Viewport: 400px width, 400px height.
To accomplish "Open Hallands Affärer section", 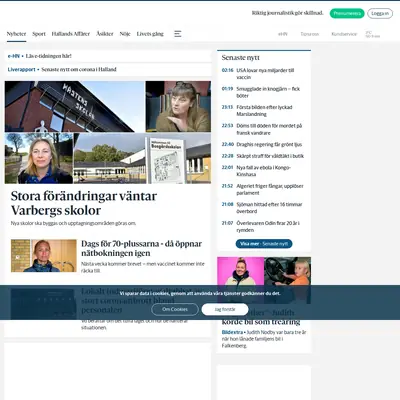I will [x=71, y=34].
